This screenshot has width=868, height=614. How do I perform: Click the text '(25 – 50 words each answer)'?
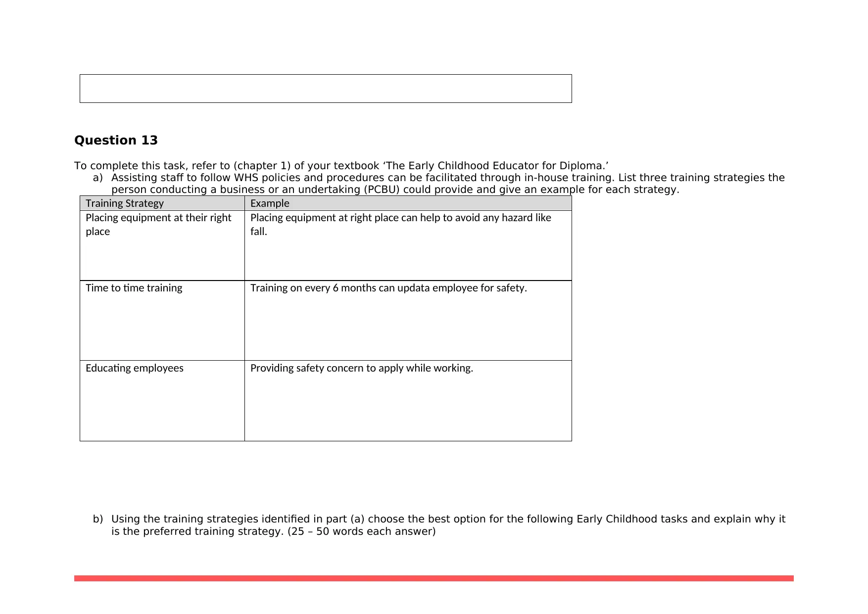coord(361,531)
